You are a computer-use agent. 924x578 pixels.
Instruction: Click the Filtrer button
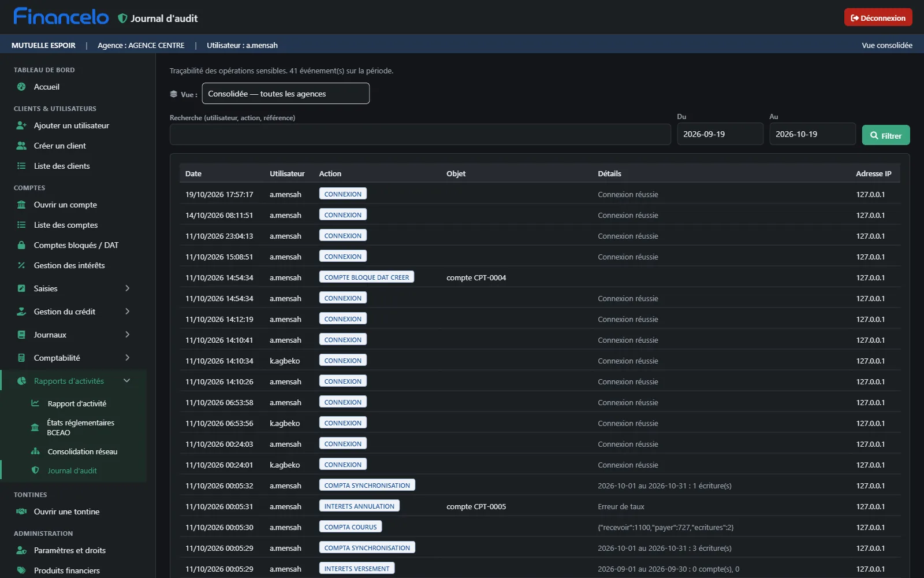[886, 135]
